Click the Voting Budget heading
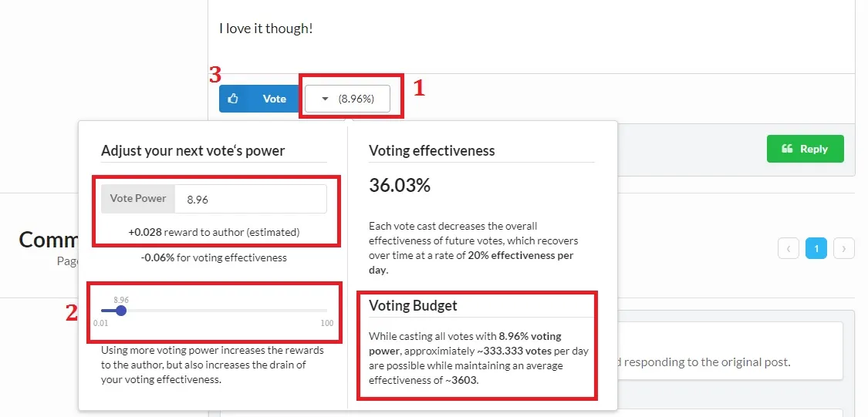Image resolution: width=868 pixels, height=417 pixels. (413, 305)
